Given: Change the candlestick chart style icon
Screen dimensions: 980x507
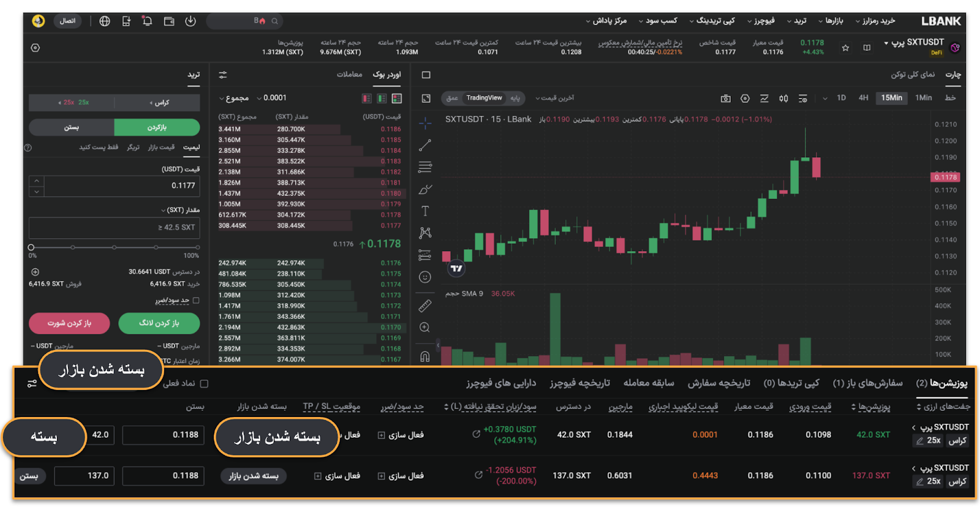Looking at the screenshot, I should click(783, 99).
